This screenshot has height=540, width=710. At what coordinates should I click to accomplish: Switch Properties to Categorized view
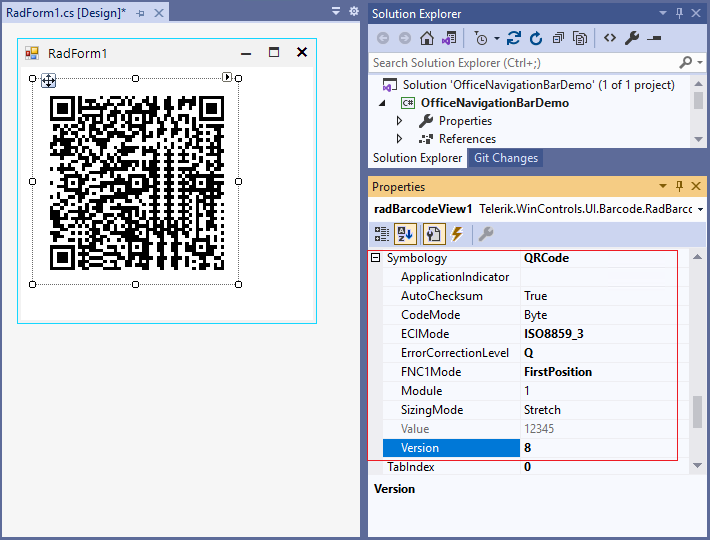coord(382,234)
